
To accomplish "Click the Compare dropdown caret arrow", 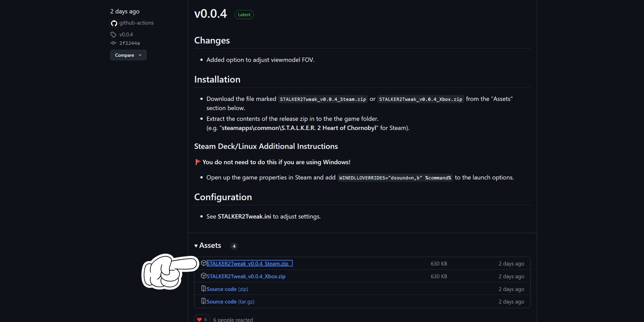I will 140,55.
